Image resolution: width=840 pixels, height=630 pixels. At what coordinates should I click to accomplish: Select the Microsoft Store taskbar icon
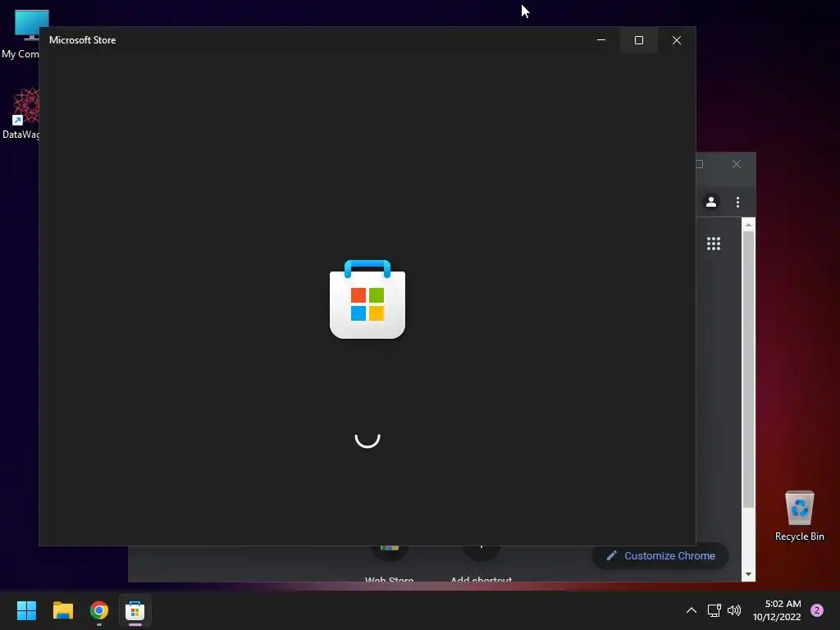[x=135, y=610]
